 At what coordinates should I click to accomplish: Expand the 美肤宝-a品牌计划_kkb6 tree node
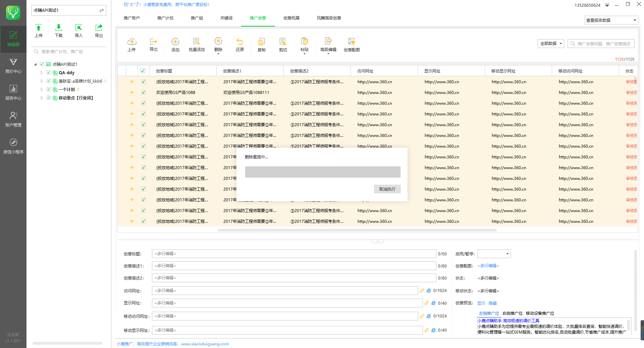point(42,81)
